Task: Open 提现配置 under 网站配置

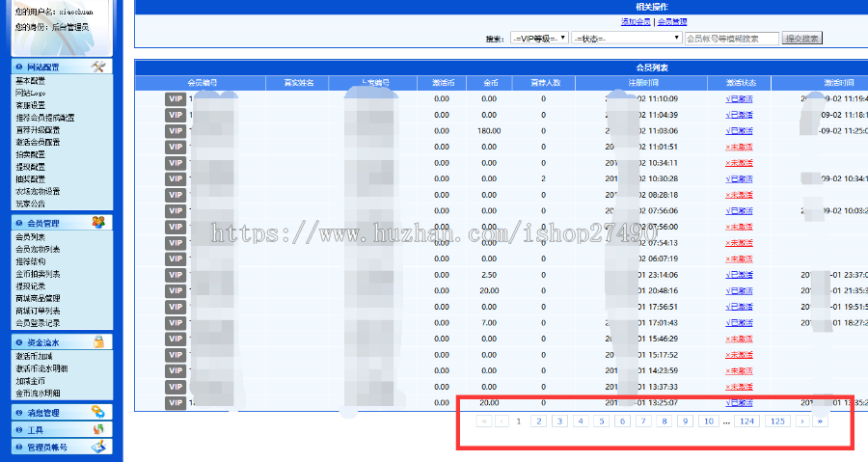Action: click(31, 167)
